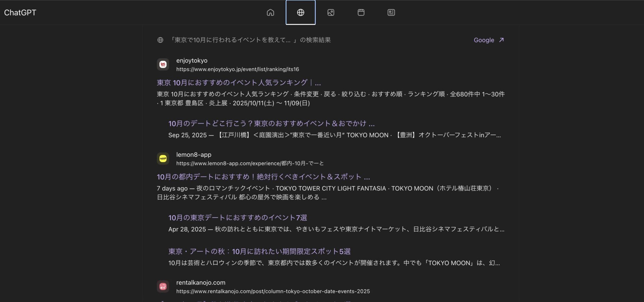Image resolution: width=644 pixels, height=302 pixels.
Task: Click the enjoytokyo.jp ranking URL
Action: click(237, 69)
